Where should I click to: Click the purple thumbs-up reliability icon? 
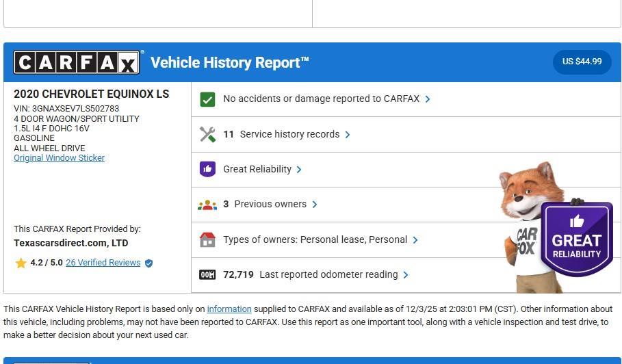(x=207, y=169)
